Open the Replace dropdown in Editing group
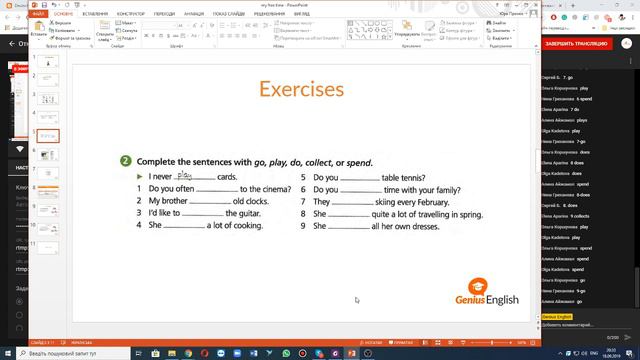Viewport: 640px width, 360px height. tap(500, 31)
